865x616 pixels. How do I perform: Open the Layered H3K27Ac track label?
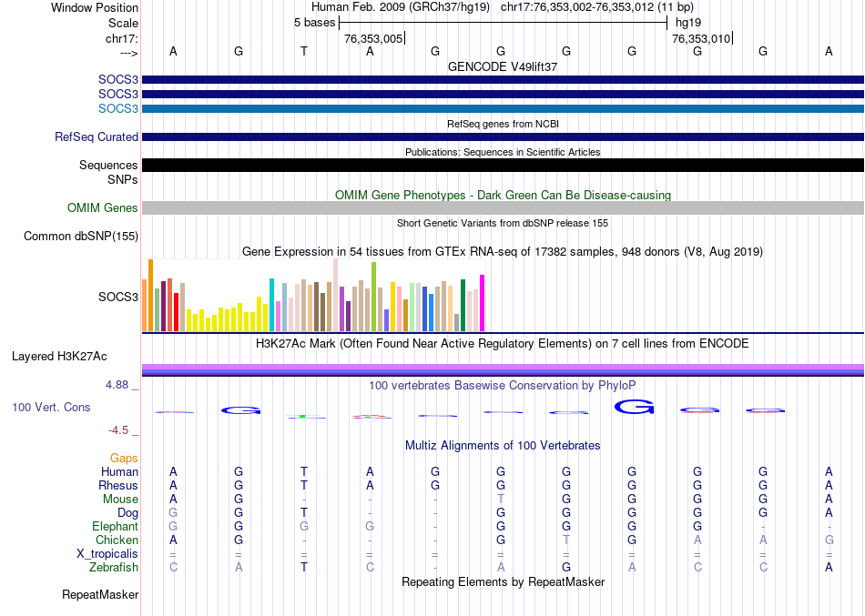pos(59,357)
